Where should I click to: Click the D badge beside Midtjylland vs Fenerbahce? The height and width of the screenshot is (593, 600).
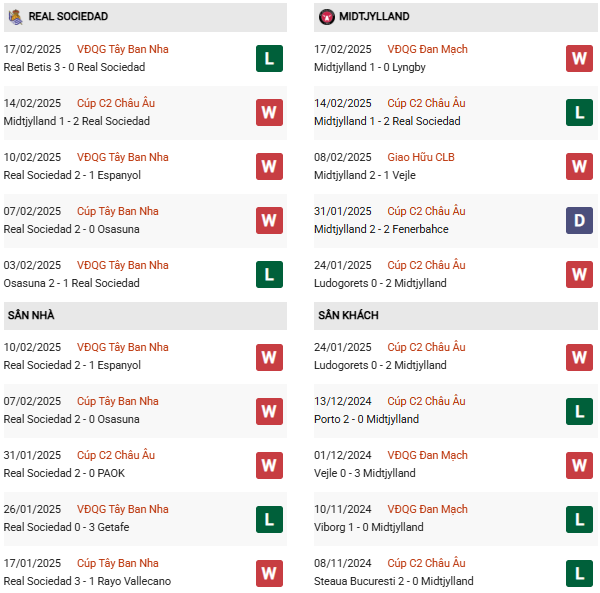pos(579,220)
